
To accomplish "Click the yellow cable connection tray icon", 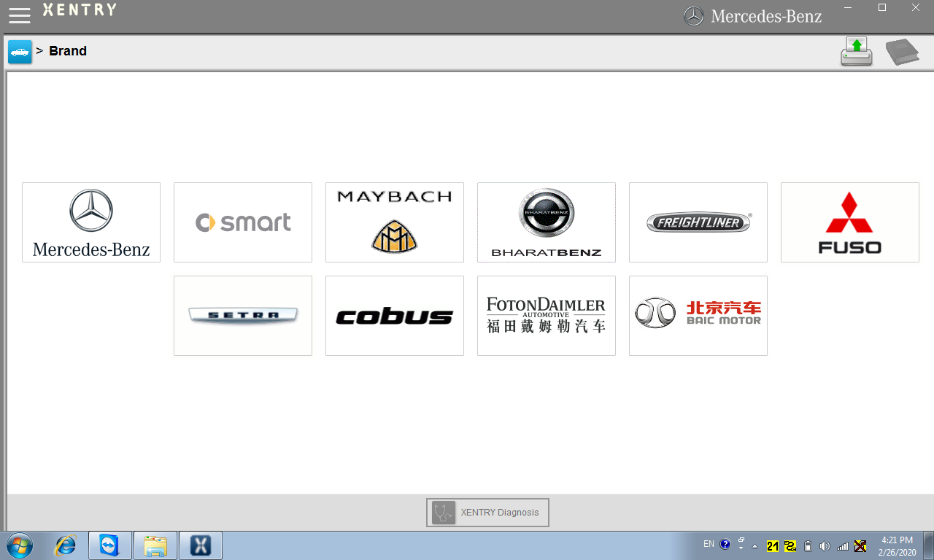I will click(790, 546).
